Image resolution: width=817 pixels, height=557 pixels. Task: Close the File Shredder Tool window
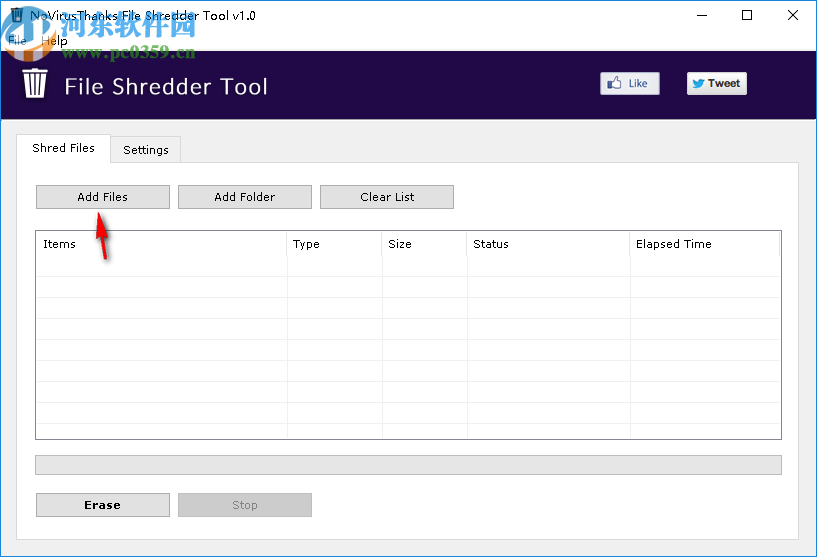(x=793, y=16)
